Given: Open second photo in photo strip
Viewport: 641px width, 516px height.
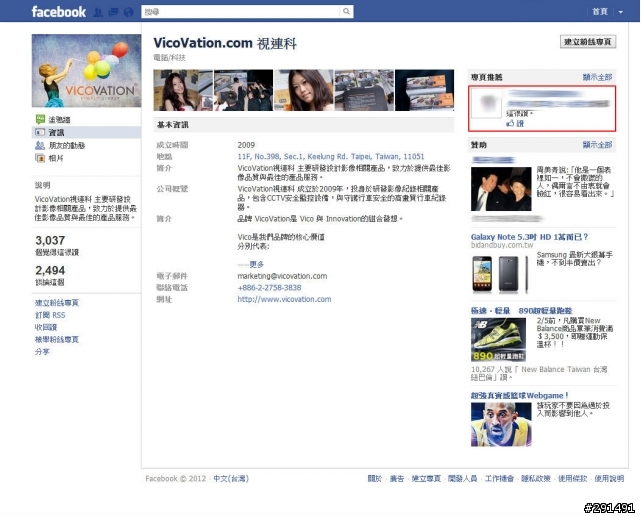Looking at the screenshot, I should click(243, 90).
